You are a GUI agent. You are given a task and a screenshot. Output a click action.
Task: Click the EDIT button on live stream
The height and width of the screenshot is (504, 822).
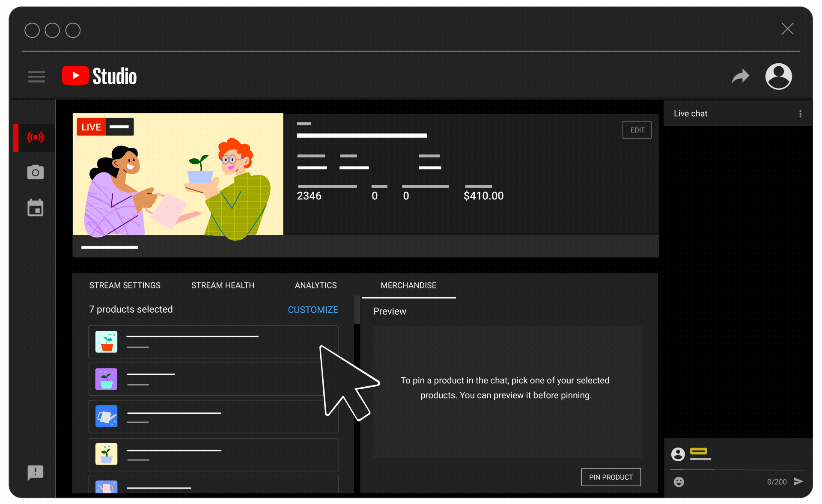[x=637, y=130]
